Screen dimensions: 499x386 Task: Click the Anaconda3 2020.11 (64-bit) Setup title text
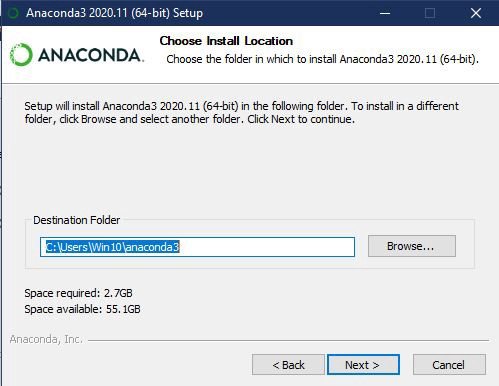(114, 13)
